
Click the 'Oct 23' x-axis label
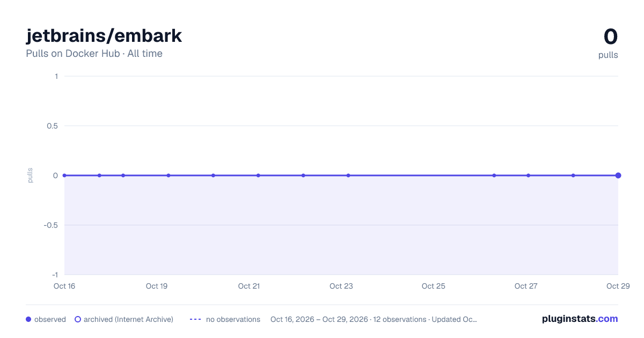click(341, 286)
